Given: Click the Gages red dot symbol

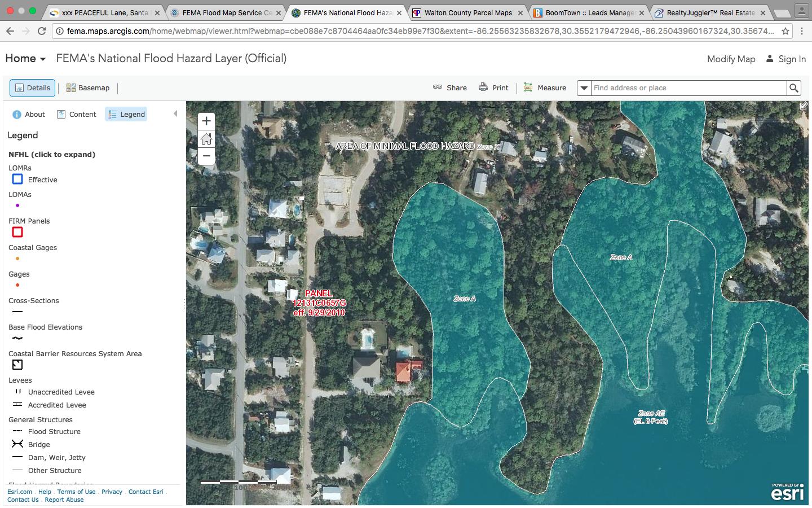Looking at the screenshot, I should point(17,285).
